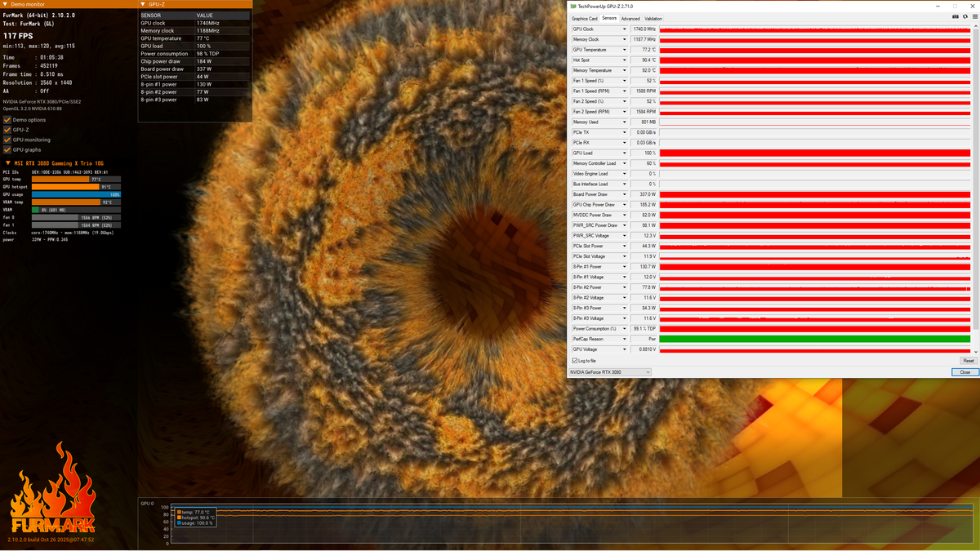Image resolution: width=980 pixels, height=551 pixels.
Task: Collapse the Demo monitor panel
Action: coord(7,4)
